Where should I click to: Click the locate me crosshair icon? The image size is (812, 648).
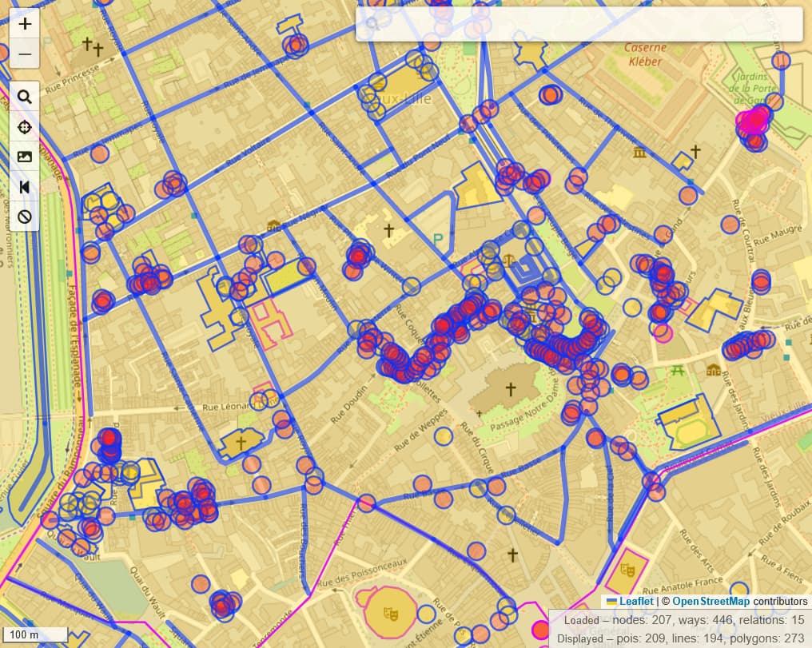pos(25,127)
